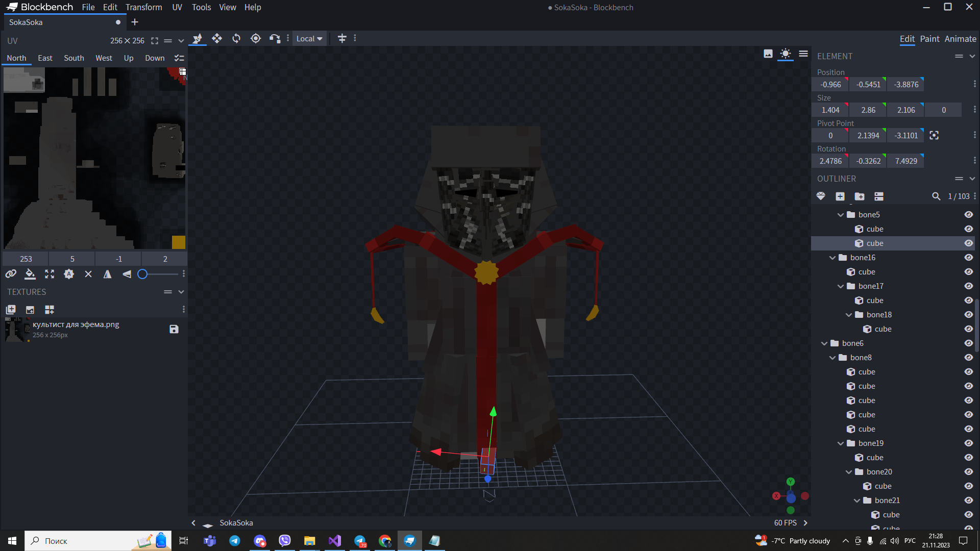
Task: Click the UV link icon
Action: [11, 274]
